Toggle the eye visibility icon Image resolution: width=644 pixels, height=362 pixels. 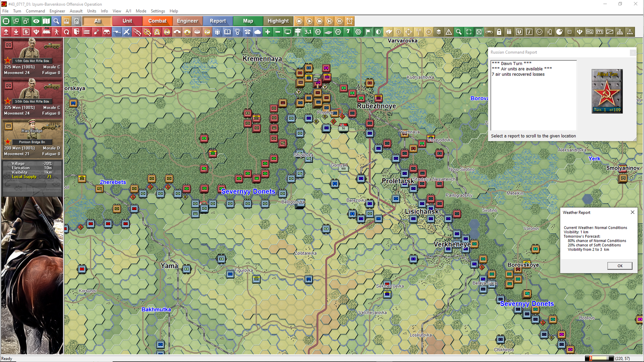(36, 21)
